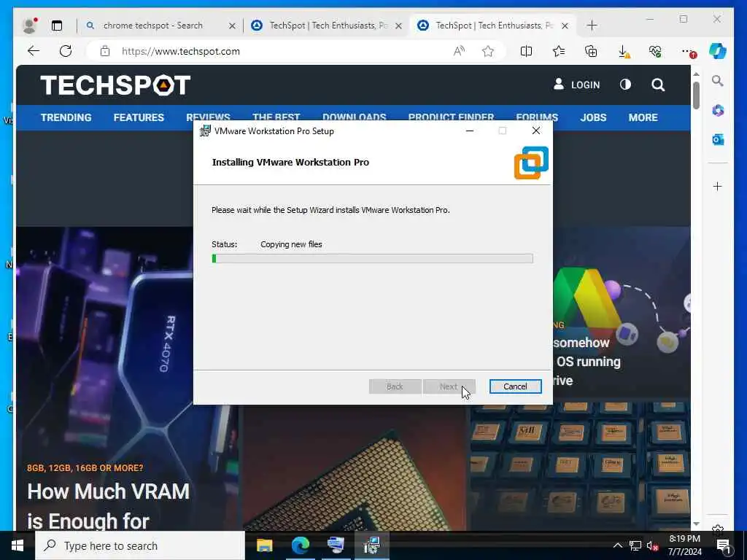747x560 pixels.
Task: Add this page to favorites star icon
Action: click(488, 51)
